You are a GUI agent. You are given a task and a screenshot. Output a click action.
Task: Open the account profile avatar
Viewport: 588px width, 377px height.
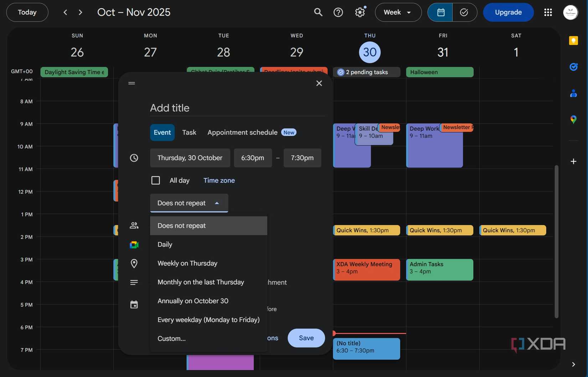click(570, 12)
